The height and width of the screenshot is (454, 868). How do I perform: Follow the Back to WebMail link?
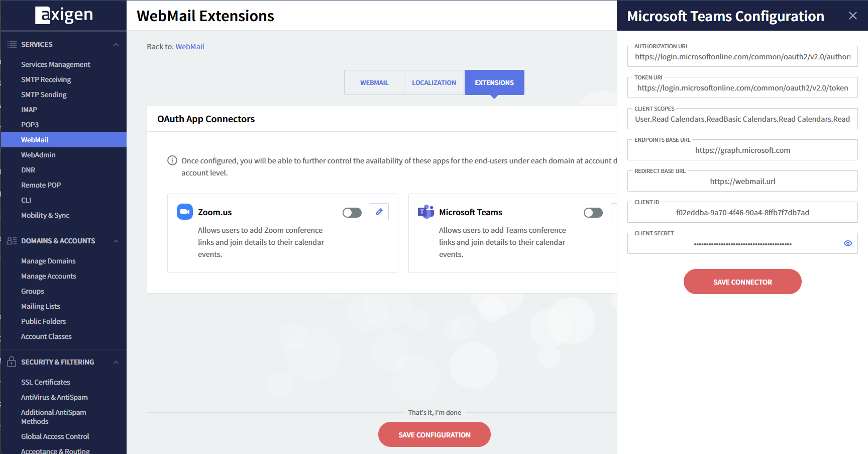190,47
